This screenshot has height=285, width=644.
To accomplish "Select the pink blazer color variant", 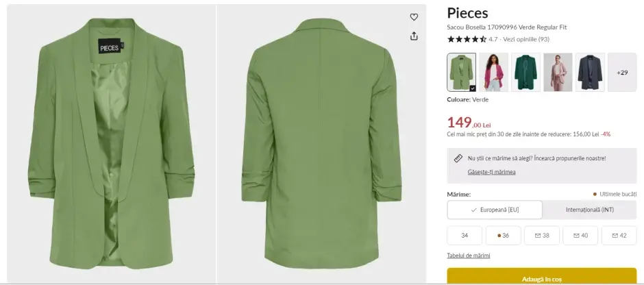I will coord(493,72).
